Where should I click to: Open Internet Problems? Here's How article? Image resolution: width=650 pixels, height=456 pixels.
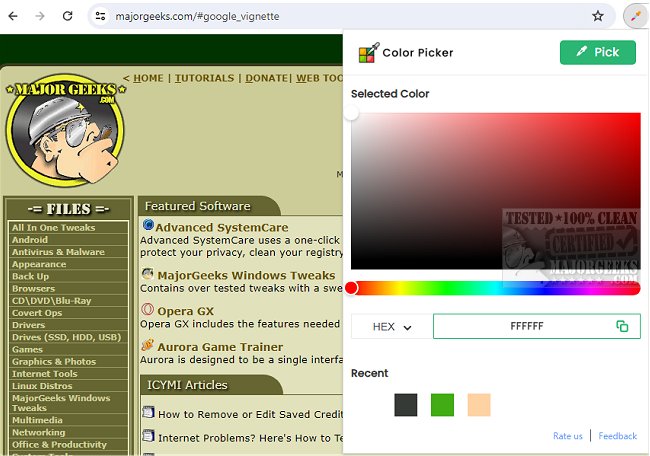250,438
